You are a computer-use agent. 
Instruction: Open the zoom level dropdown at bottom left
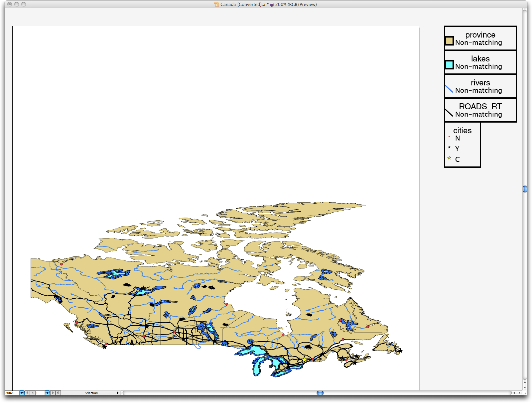click(22, 393)
